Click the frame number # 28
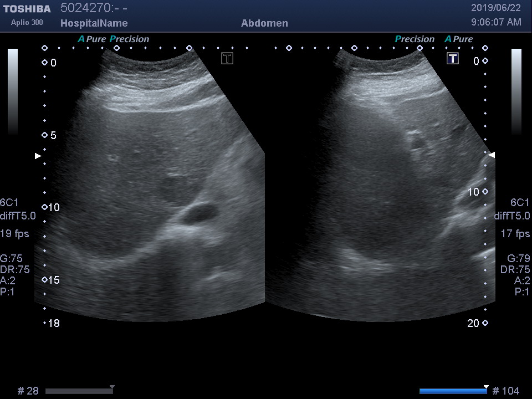Screen dimensions: 532x399 (x=28, y=391)
